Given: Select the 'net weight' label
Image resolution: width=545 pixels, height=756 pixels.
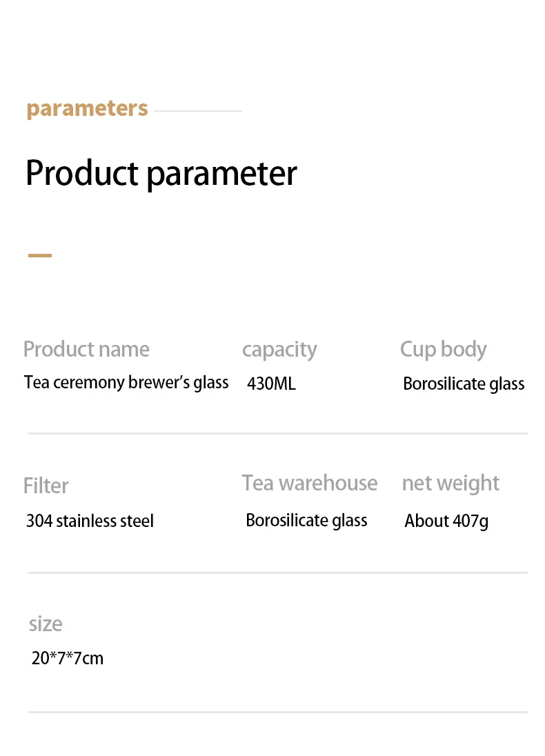Looking at the screenshot, I should (451, 484).
